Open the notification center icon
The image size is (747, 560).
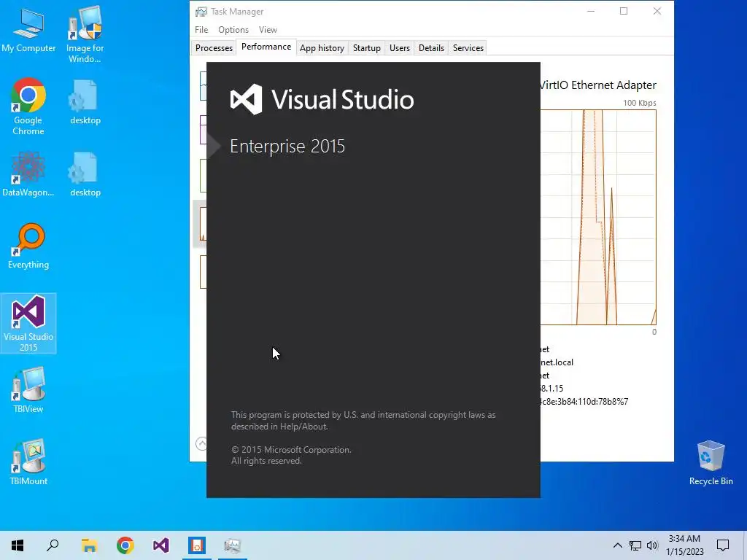pos(723,545)
